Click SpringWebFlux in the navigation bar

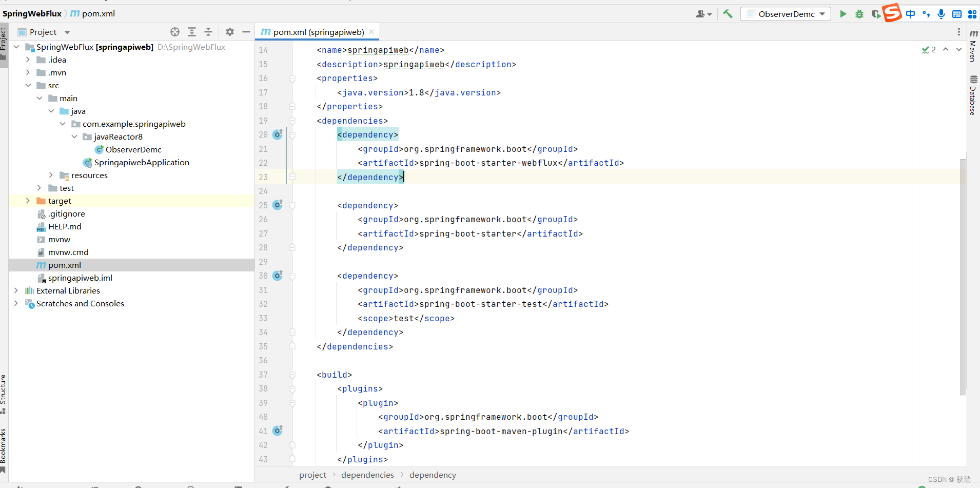32,13
